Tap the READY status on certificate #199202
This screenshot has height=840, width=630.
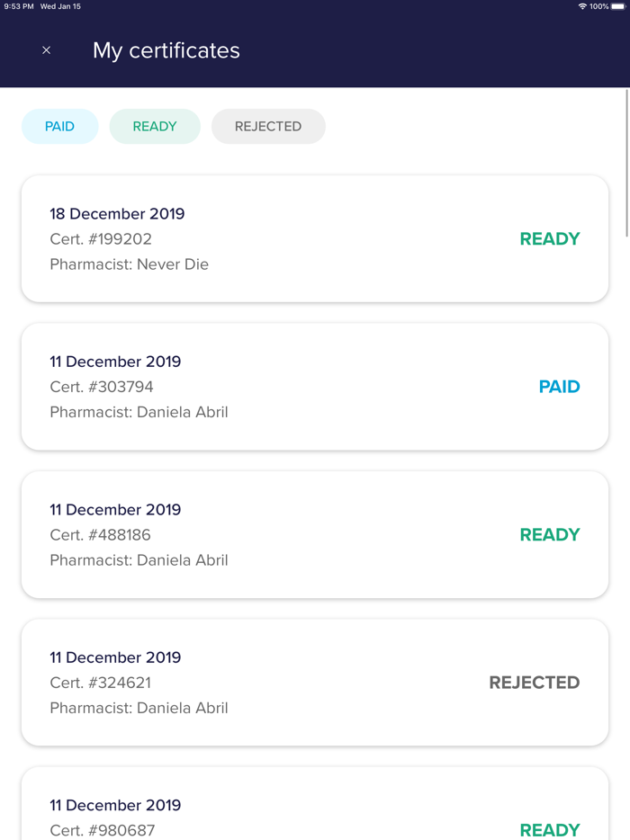pos(550,238)
